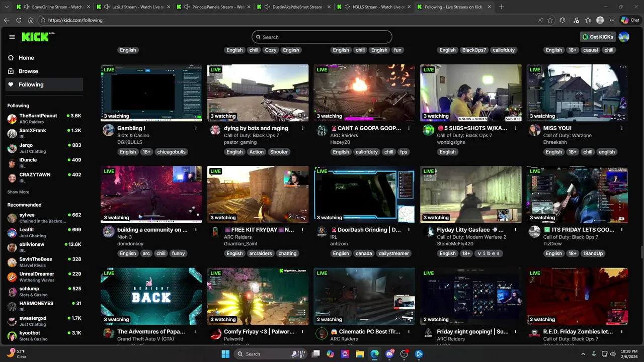Viewport: 644px width, 362px height.
Task: Open the user profile avatar menu
Action: (624, 37)
